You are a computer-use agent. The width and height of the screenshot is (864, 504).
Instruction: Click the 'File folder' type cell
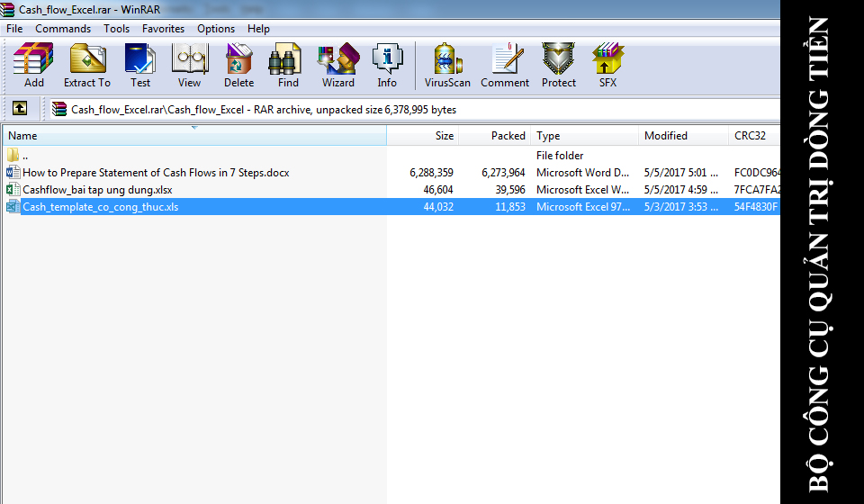point(560,156)
